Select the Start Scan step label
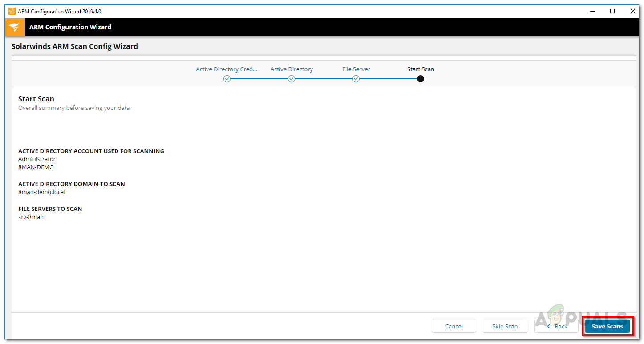 (x=421, y=69)
